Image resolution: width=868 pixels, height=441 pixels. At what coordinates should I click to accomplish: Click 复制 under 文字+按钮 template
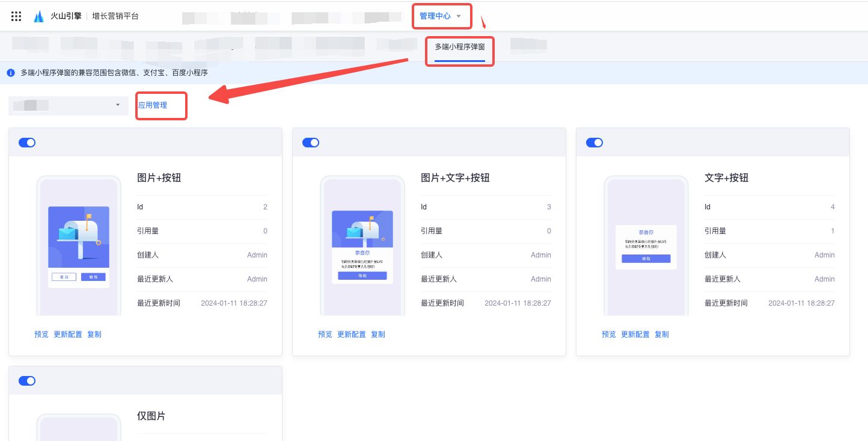662,335
